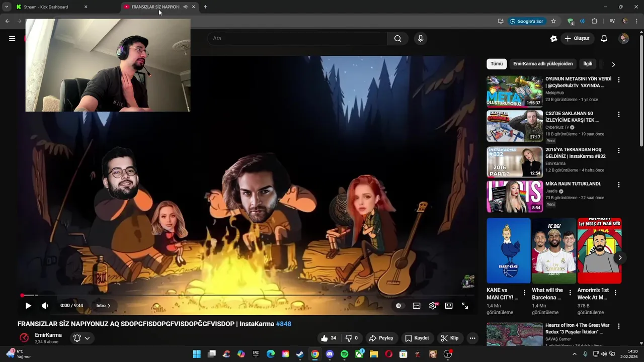The image size is (644, 362).
Task: Like the video with 34 likes
Action: (x=329, y=338)
